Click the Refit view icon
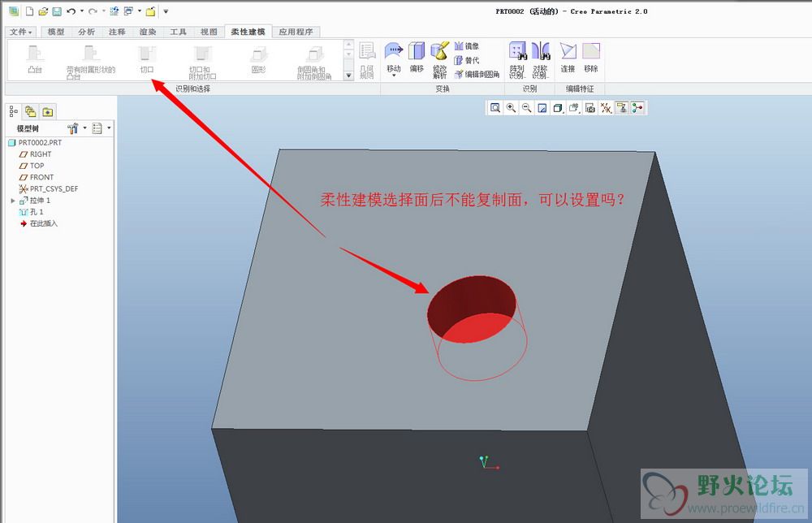 tap(495, 108)
